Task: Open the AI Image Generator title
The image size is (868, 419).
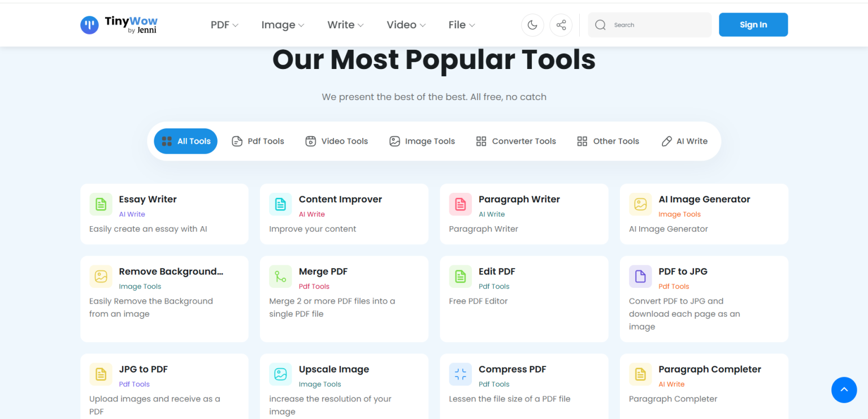Action: (x=704, y=199)
